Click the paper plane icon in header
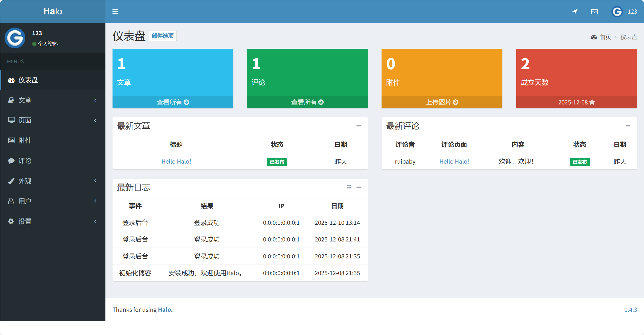Image resolution: width=644 pixels, height=335 pixels. point(575,11)
